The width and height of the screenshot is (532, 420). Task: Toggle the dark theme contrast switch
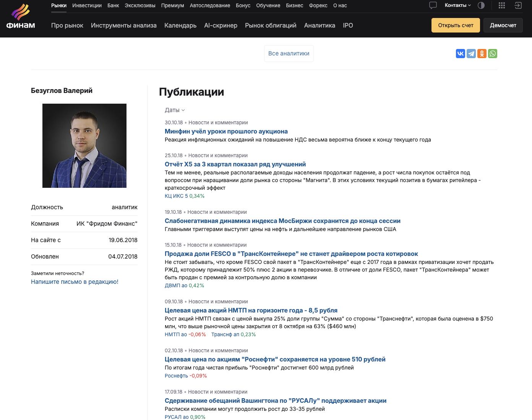point(481,5)
